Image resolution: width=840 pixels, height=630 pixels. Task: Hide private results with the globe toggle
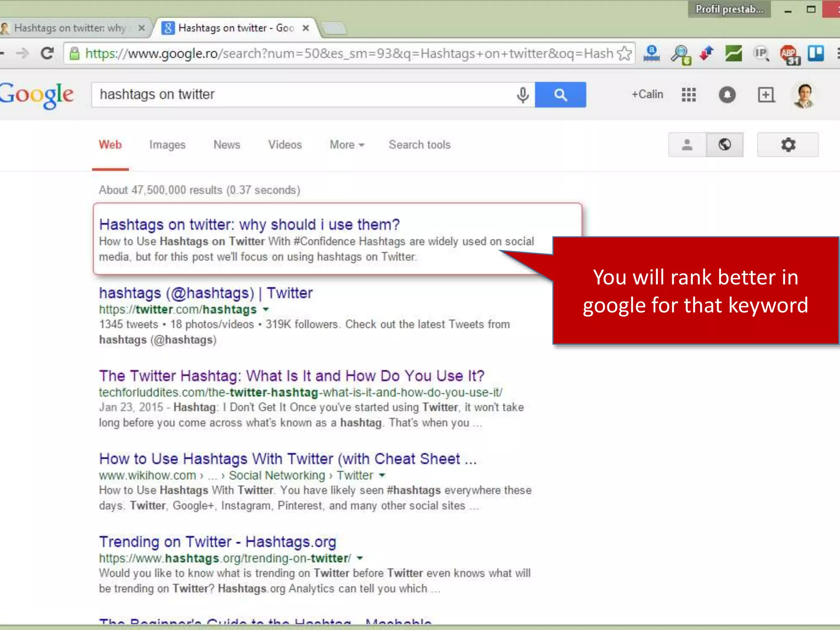(725, 145)
